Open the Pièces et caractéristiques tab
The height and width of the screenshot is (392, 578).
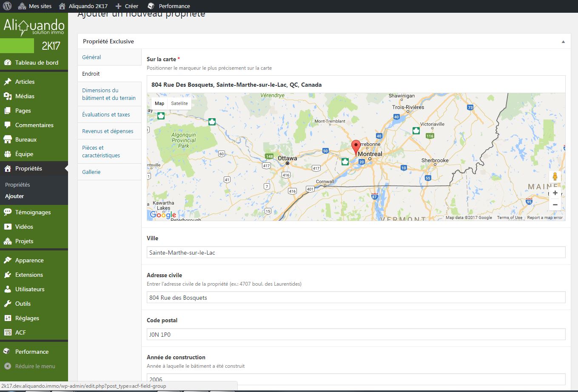click(109, 151)
